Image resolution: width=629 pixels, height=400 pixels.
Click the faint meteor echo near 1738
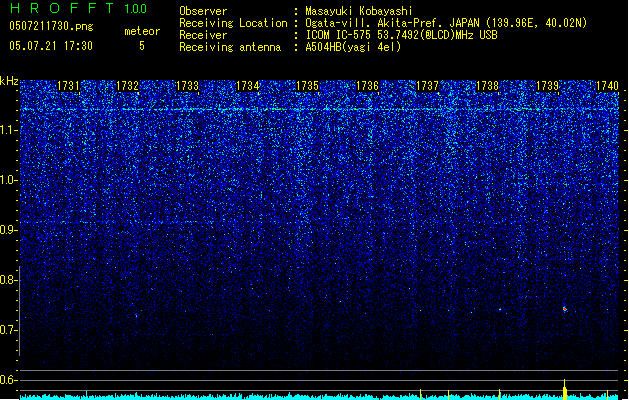coord(500,309)
